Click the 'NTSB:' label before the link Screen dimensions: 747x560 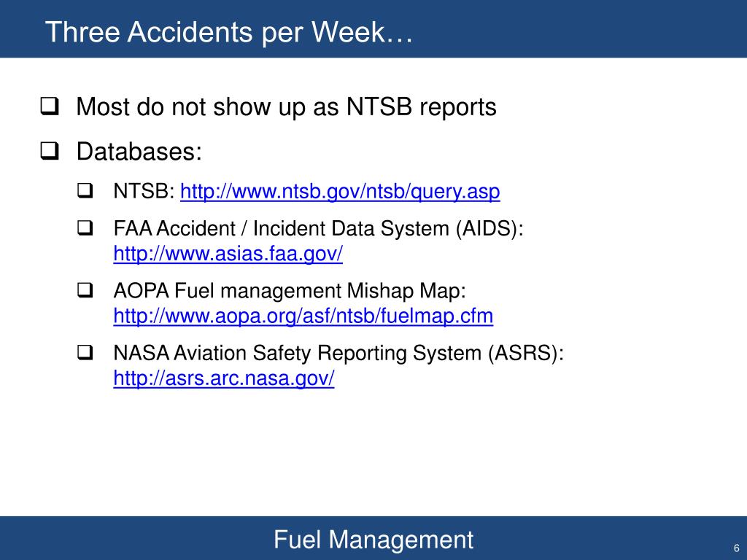point(144,192)
